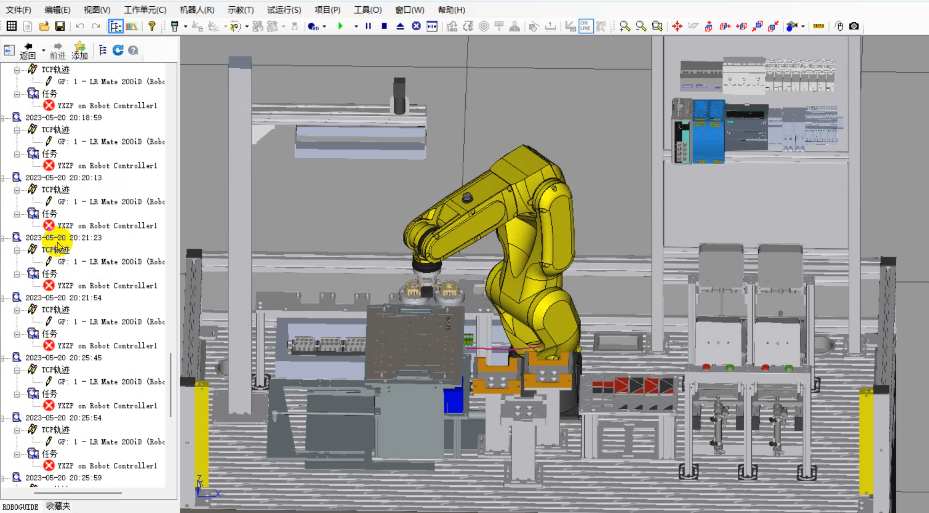
Task: Click the 添加 add favorite button
Action: pyautogui.click(x=79, y=51)
